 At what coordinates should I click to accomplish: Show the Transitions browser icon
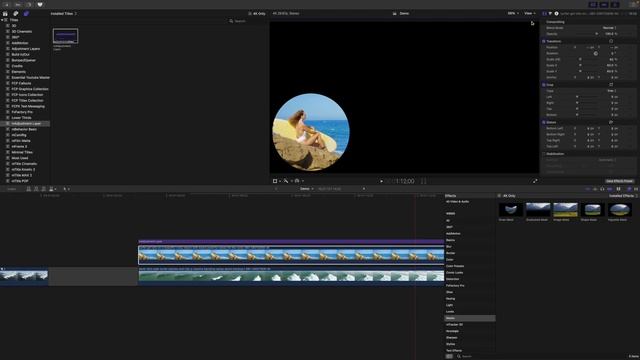[636, 189]
